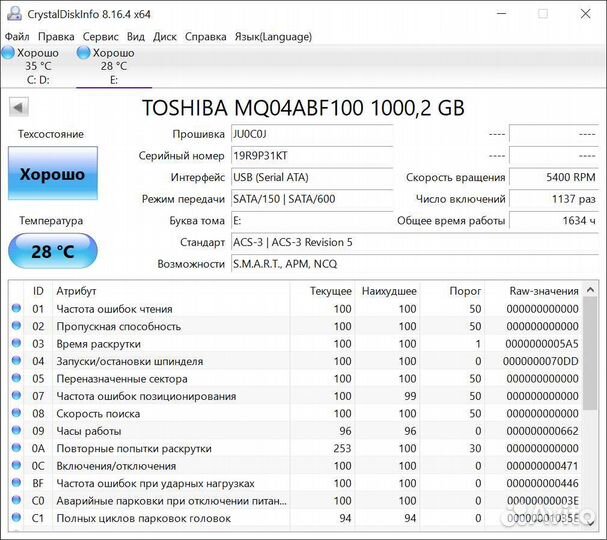
Task: Click the Интерфейс field USB (Serial ATA)
Action: [x=312, y=178]
